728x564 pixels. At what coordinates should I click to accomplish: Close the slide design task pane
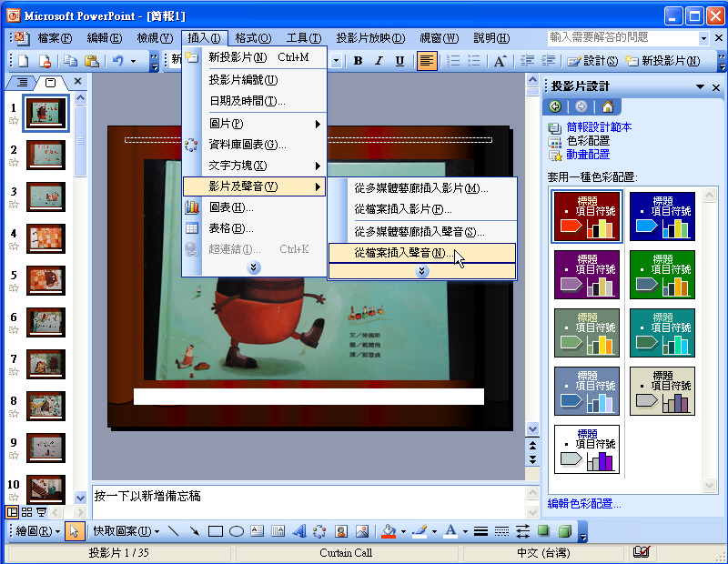(716, 87)
